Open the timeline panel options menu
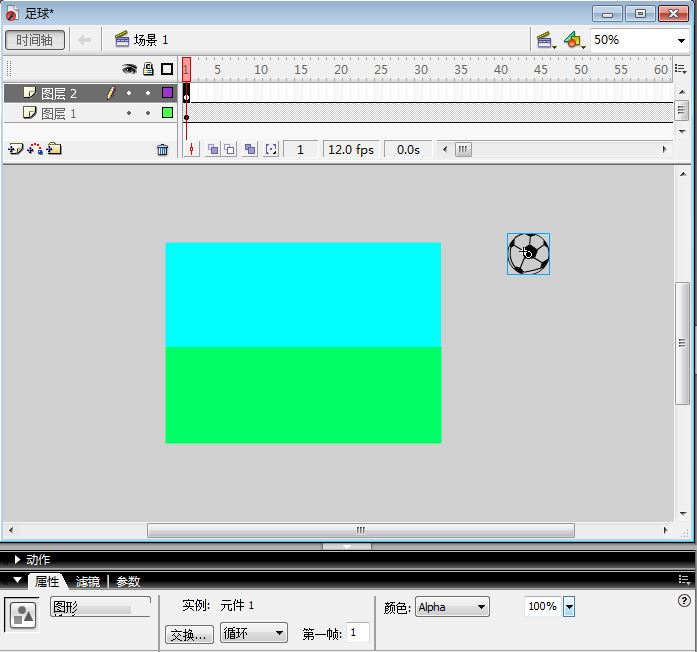This screenshot has width=697, height=652. click(x=681, y=69)
